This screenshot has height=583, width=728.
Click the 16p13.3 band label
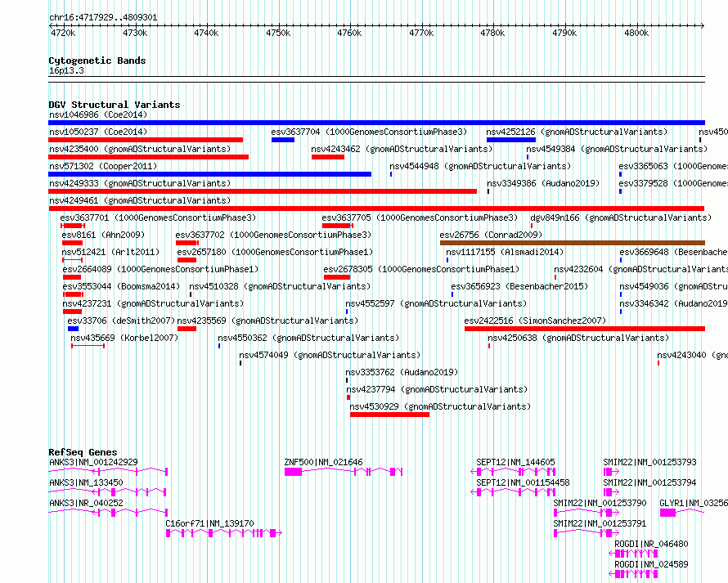[x=66, y=70]
